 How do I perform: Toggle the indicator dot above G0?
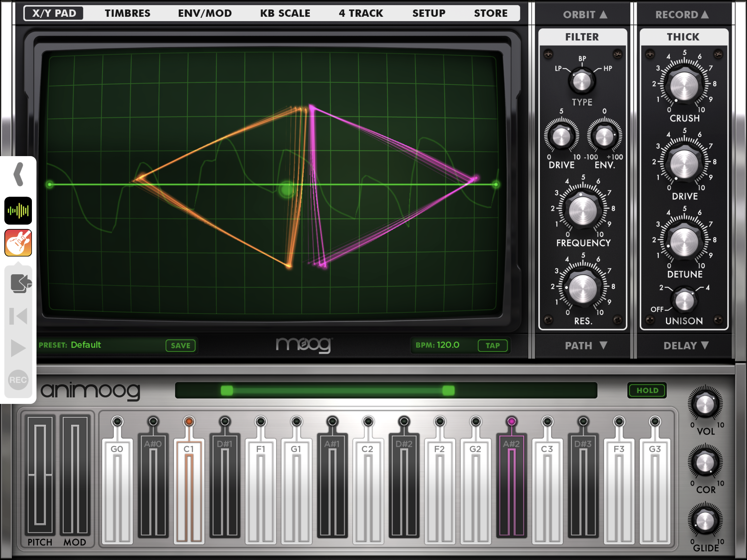coord(117,421)
